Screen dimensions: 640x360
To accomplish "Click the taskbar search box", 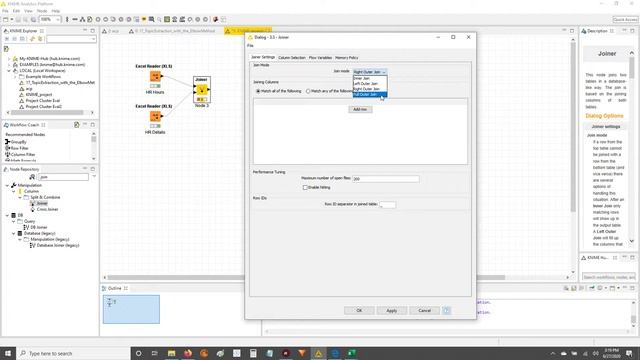I will click(73, 353).
